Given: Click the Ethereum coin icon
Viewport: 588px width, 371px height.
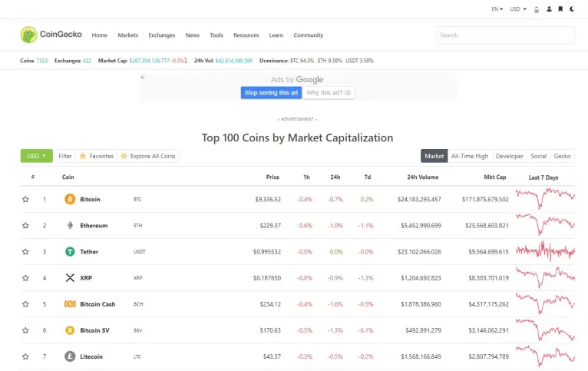Looking at the screenshot, I should point(70,225).
